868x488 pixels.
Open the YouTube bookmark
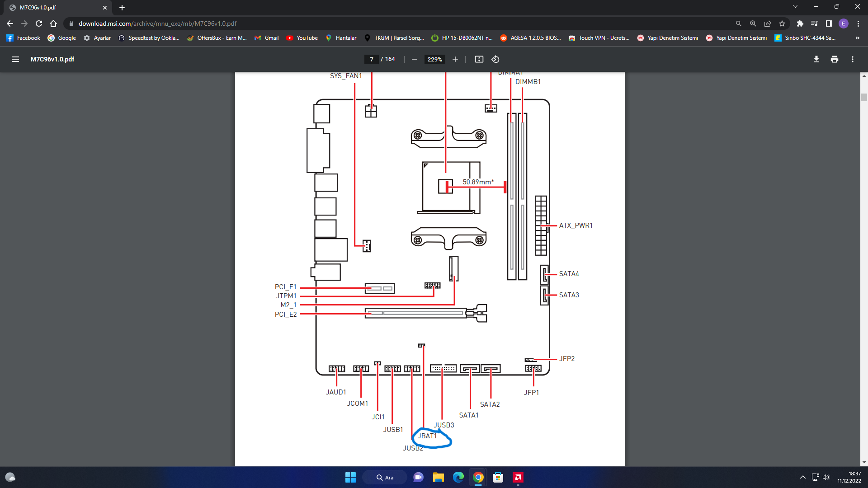[x=302, y=38]
